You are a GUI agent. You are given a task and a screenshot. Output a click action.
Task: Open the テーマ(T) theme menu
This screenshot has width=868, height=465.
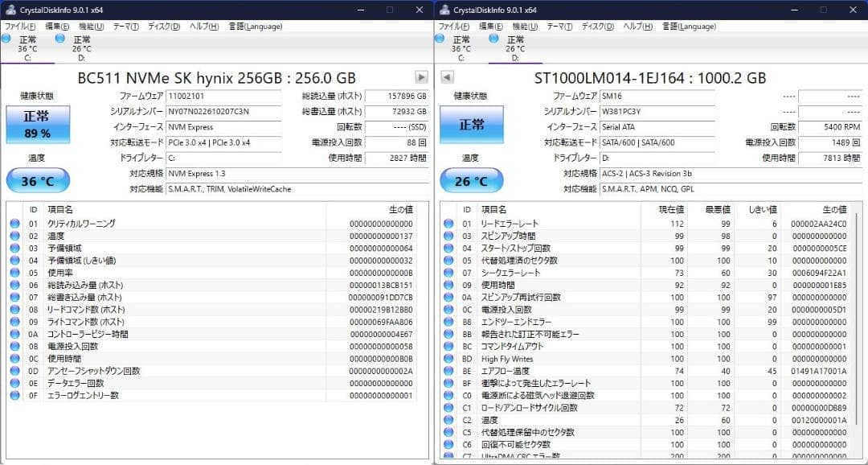click(x=125, y=26)
